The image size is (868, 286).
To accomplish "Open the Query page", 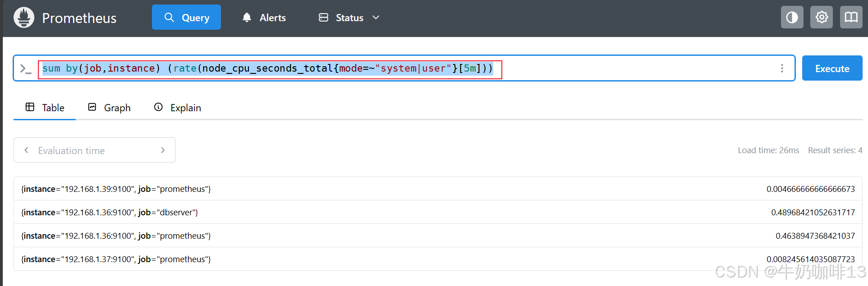I will tap(186, 17).
